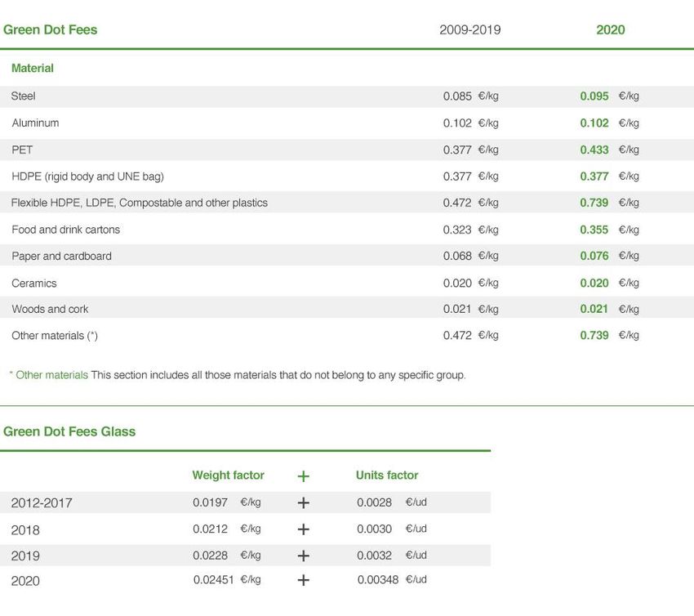Select weight factor value 0.0197
Screen dimensions: 694x616
click(x=210, y=502)
